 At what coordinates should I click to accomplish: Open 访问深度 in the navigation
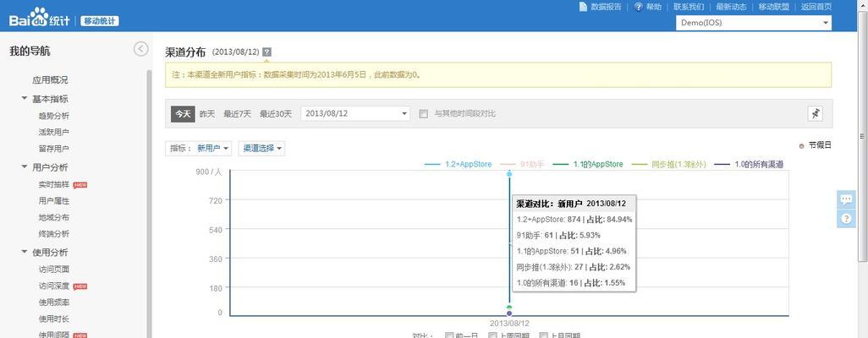(53, 286)
